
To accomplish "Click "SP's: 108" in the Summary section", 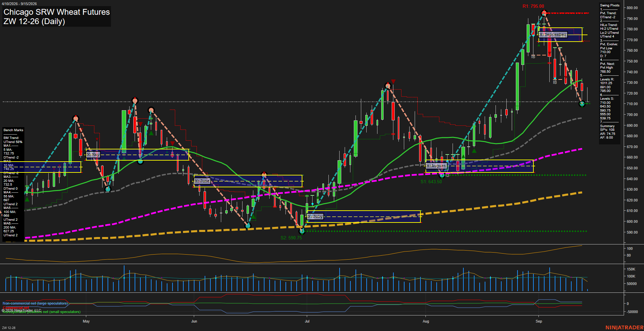I will pos(607,130).
